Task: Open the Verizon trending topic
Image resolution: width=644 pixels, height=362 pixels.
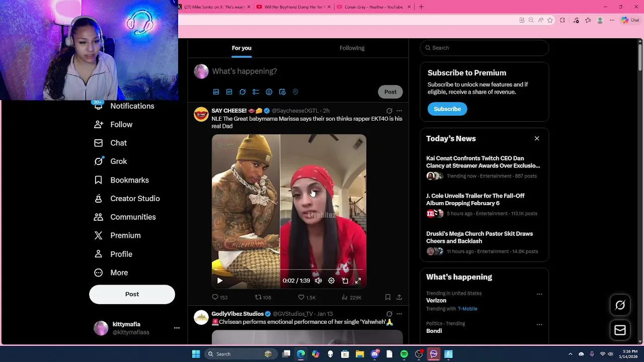Action: click(x=436, y=301)
